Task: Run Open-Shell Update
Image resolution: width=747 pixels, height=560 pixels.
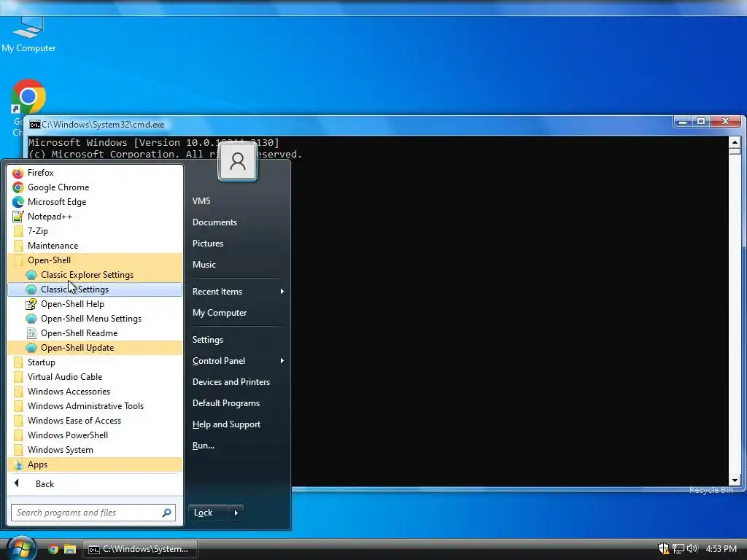Action: click(x=95, y=348)
